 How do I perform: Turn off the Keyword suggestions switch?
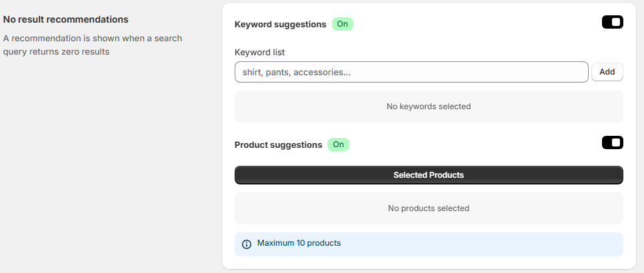(x=612, y=23)
